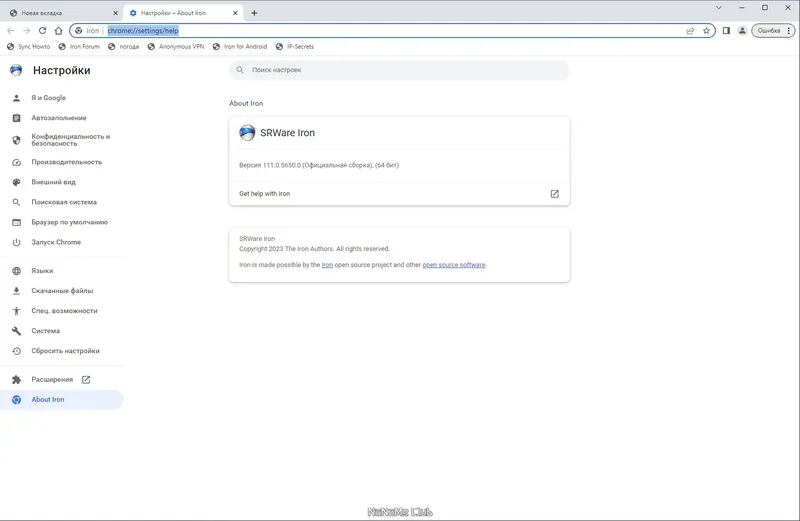Open Поисковая система settings section
Viewport: 800px width, 521px height.
[62, 202]
